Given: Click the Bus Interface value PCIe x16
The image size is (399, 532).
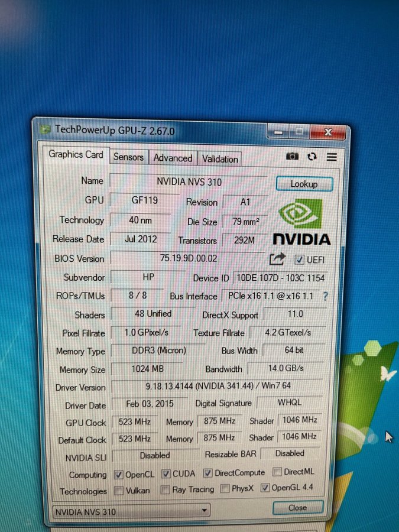Looking at the screenshot, I should point(271,296).
